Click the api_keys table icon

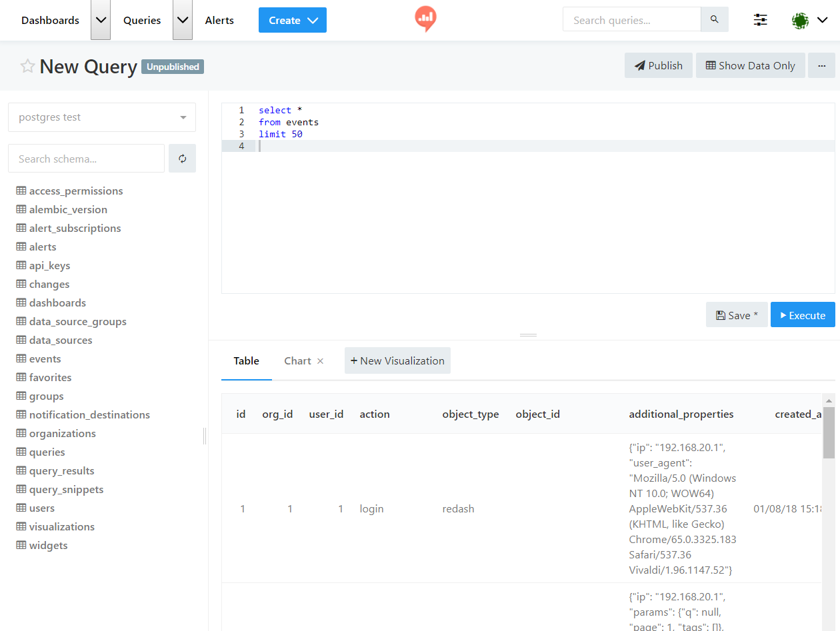click(21, 266)
